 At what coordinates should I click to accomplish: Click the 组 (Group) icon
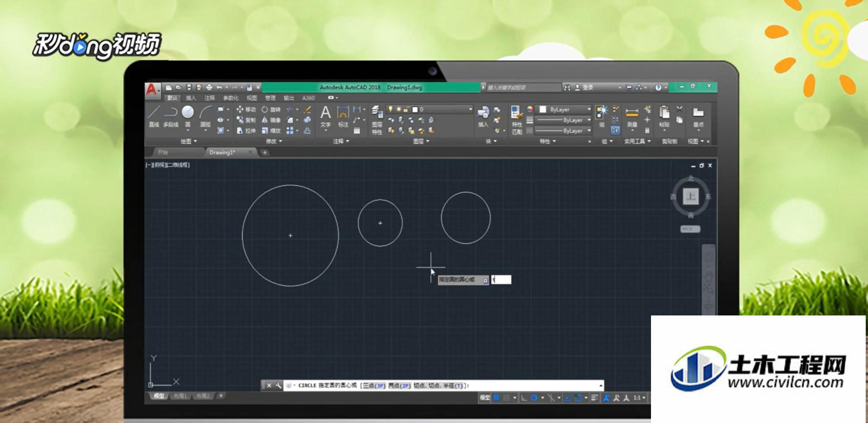(602, 116)
